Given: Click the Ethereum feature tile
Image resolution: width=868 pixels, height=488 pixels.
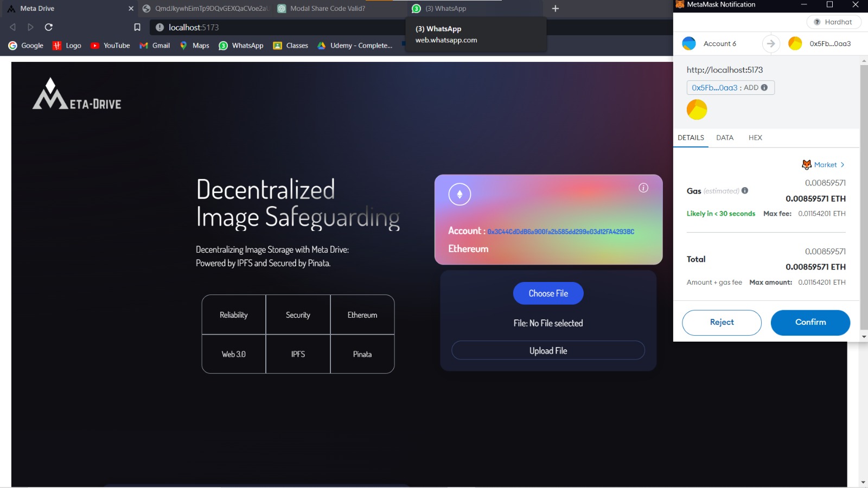Looking at the screenshot, I should pos(362,315).
